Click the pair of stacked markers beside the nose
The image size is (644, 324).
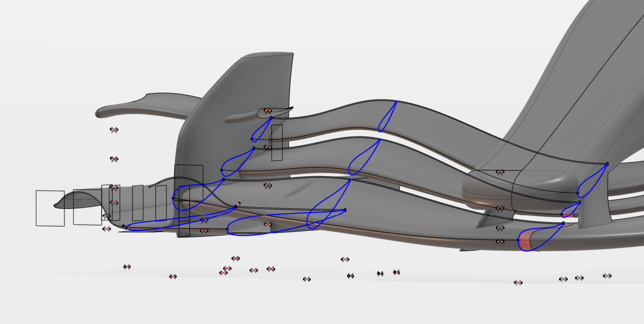coord(114,194)
